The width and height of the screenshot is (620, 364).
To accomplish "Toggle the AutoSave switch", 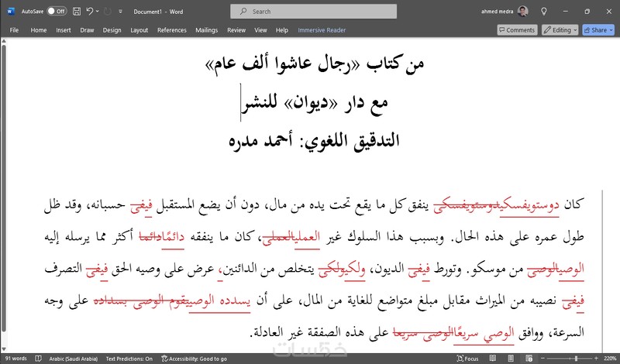I will point(57,12).
